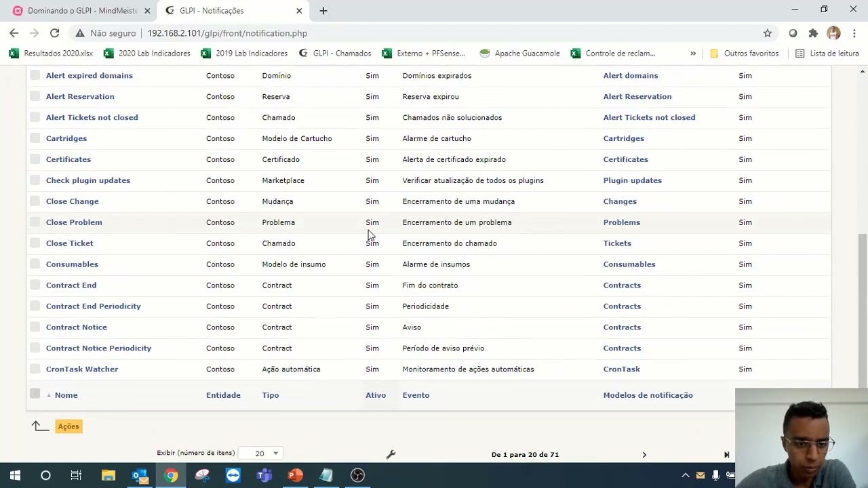Open a new browser tab
Image resolution: width=868 pixels, height=488 pixels.
pyautogui.click(x=323, y=11)
